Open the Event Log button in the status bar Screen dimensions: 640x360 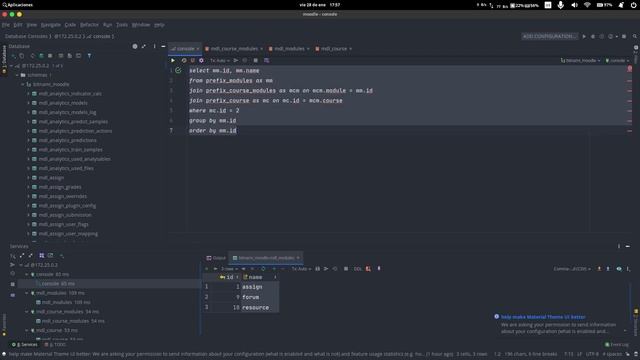coord(617,344)
